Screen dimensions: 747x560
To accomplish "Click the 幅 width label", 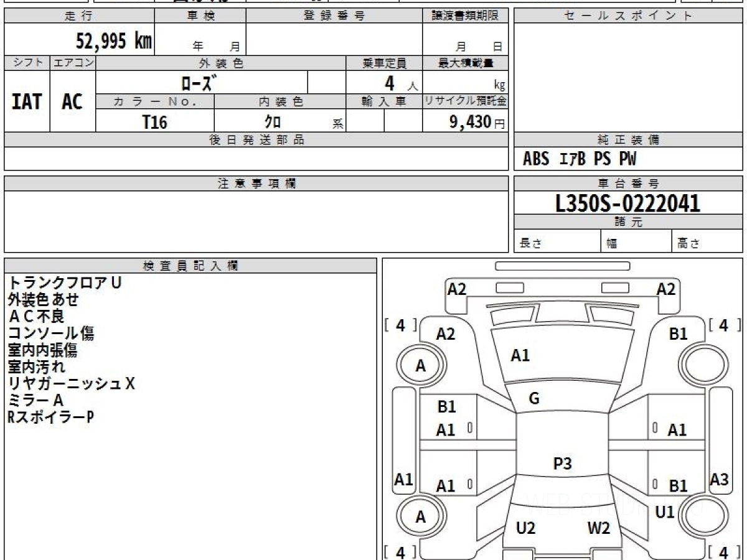I will [613, 244].
